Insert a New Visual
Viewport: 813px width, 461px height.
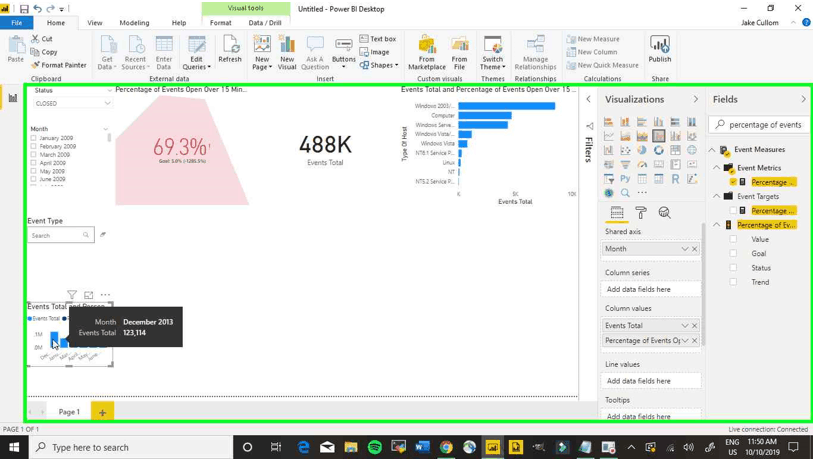(287, 52)
